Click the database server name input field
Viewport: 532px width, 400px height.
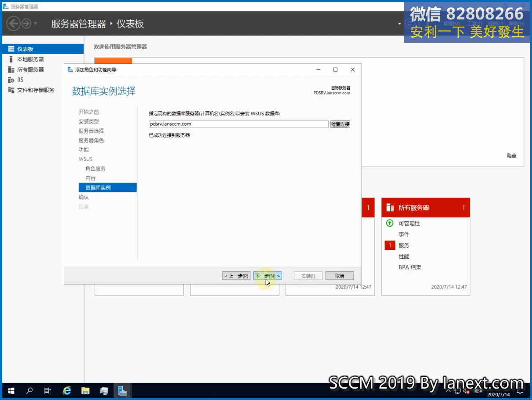pos(239,124)
